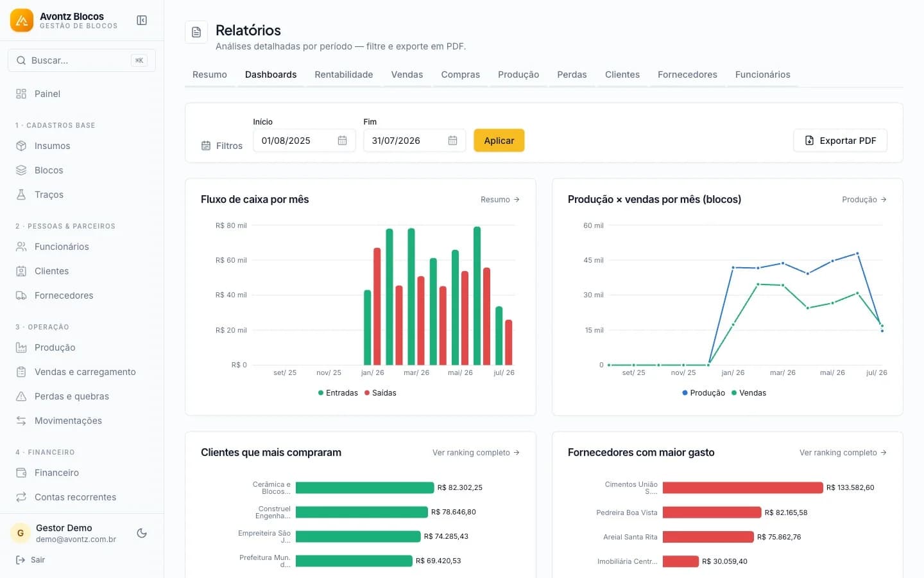Viewport: 924px width, 578px height.
Task: Click the Painel grid icon
Action: [21, 94]
